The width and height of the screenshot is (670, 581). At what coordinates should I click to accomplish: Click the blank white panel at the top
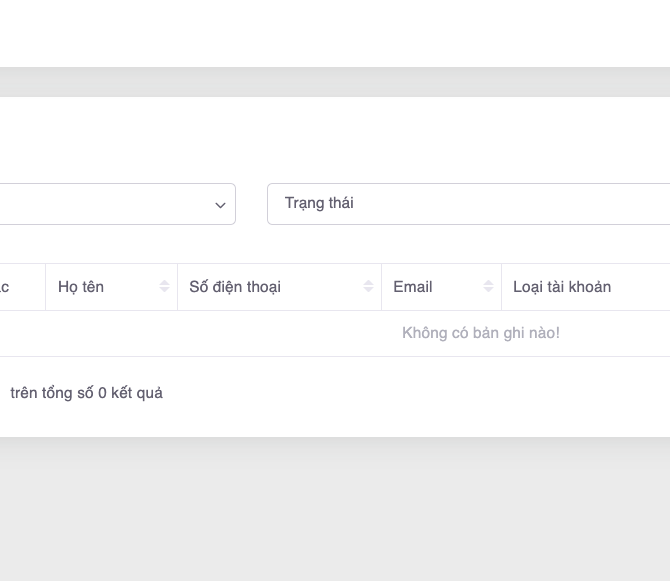335,32
